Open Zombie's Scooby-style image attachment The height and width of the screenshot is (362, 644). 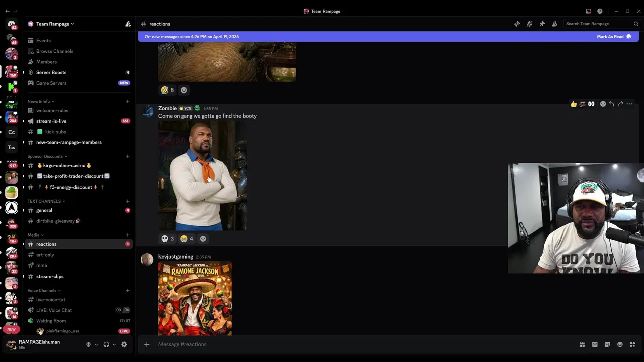click(202, 175)
